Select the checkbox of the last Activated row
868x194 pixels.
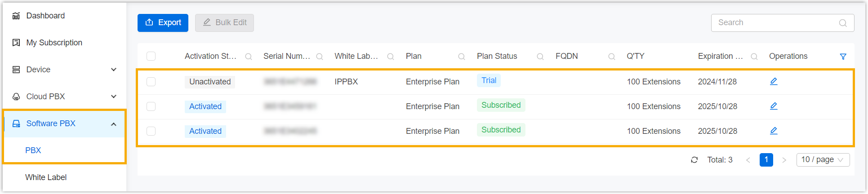pos(151,131)
